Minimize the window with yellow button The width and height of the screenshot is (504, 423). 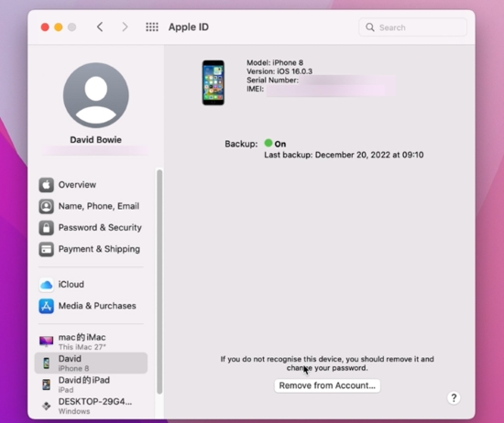[x=59, y=27]
